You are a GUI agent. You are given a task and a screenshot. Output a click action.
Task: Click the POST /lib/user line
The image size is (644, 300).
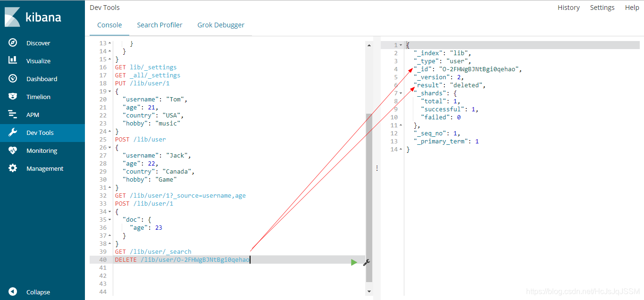141,140
